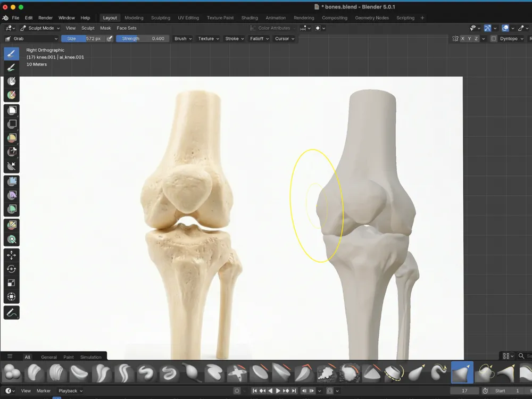Toggle X axis symmetry

coord(462,39)
